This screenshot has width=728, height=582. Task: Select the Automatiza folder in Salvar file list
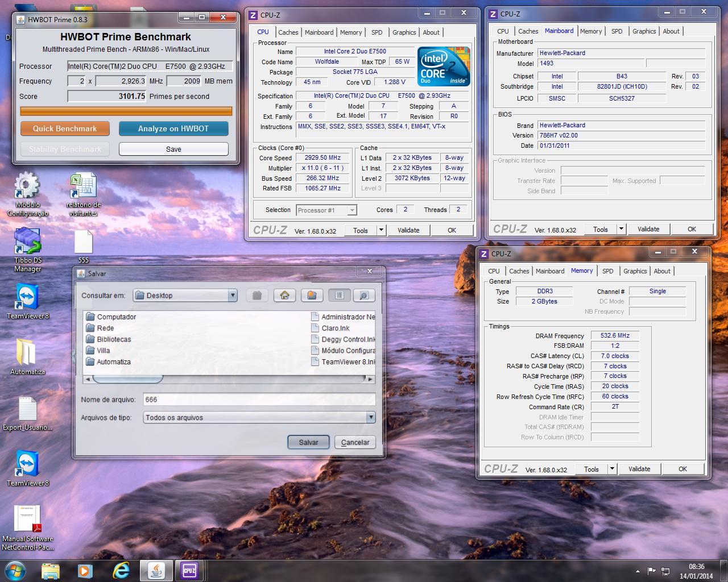coord(108,362)
